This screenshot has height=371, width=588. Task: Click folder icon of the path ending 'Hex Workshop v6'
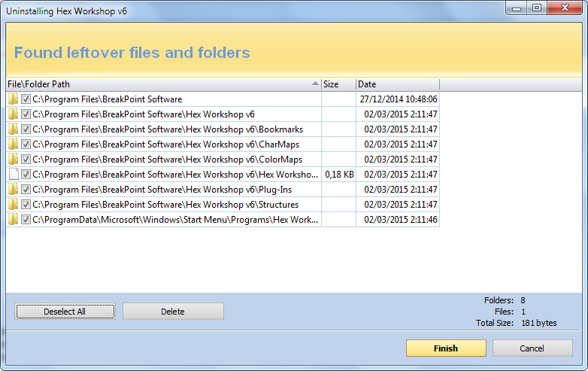click(x=13, y=114)
